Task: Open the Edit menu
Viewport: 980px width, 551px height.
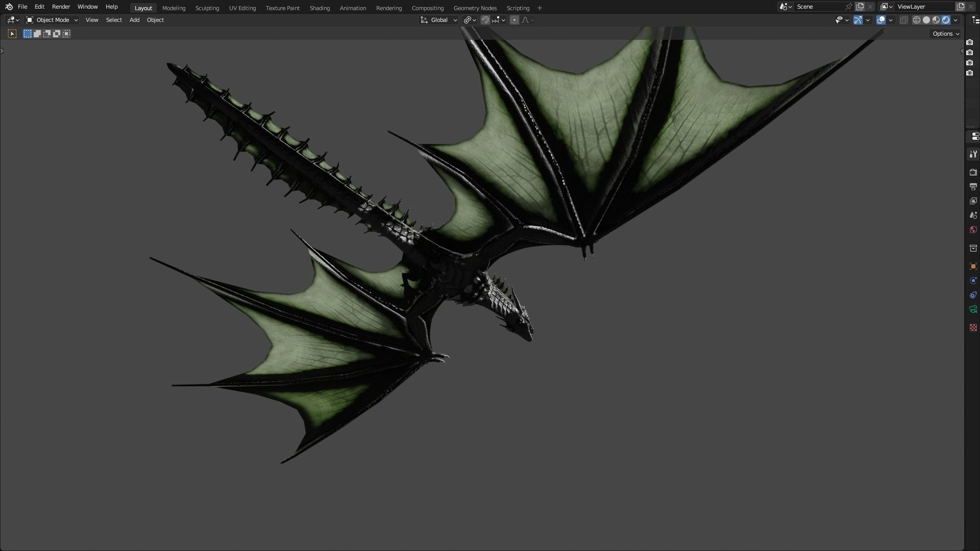Action: (x=39, y=7)
